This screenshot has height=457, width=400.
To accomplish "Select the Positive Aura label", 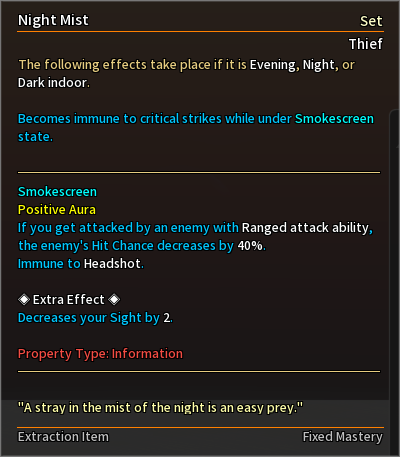I will [x=57, y=210].
